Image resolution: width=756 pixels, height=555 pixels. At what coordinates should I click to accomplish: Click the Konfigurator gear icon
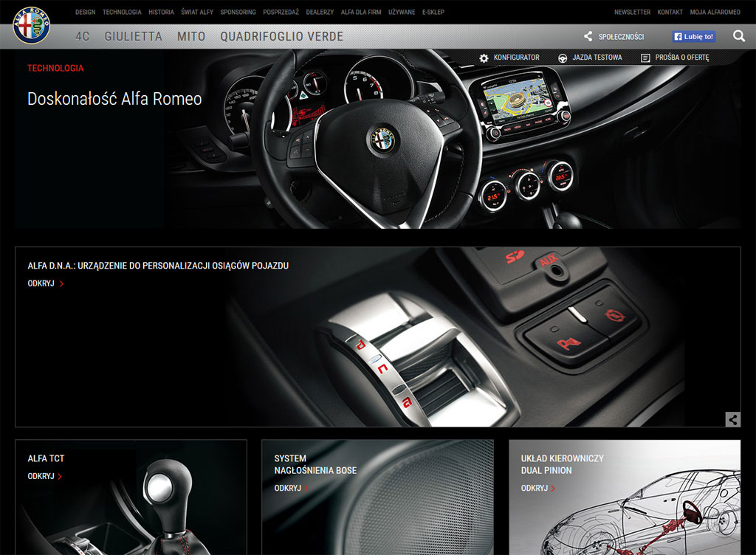(484, 58)
